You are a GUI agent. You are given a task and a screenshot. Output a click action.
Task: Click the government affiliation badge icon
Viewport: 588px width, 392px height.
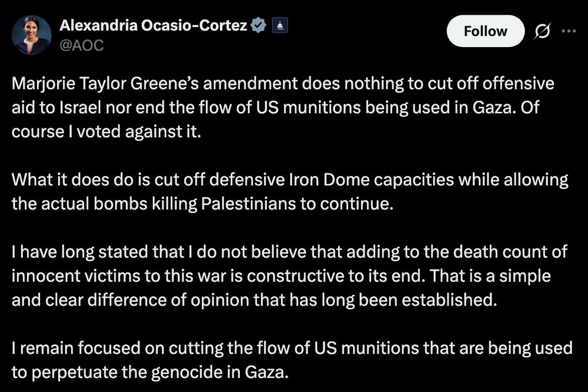coord(280,25)
